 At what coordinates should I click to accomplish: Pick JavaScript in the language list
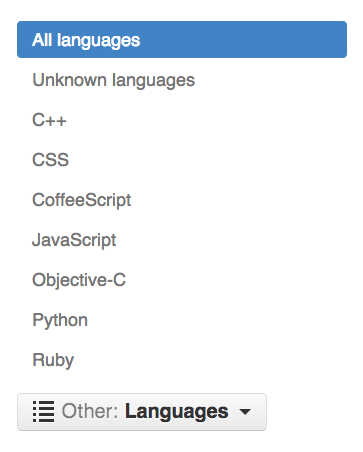[x=74, y=240]
